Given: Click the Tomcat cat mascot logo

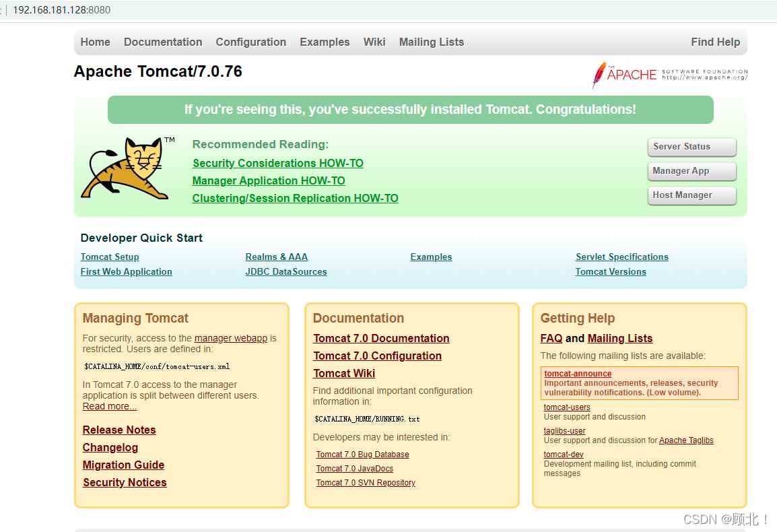Looking at the screenshot, I should [x=126, y=168].
